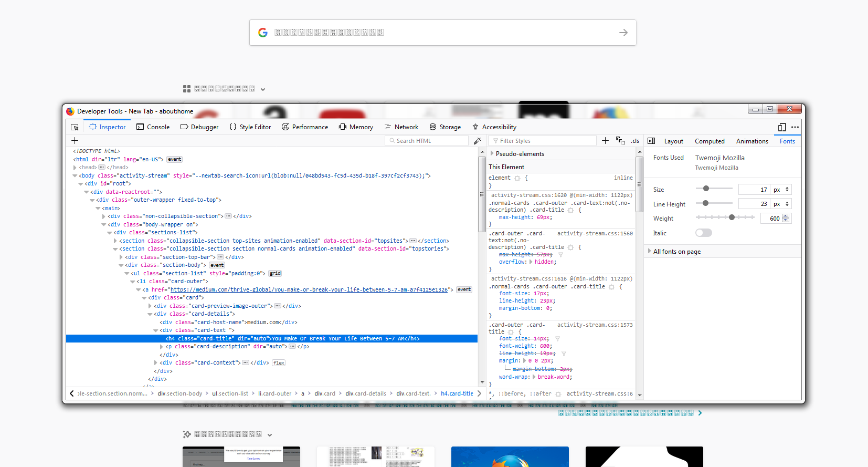Expand the head element node
868x467 pixels.
[x=75, y=168]
